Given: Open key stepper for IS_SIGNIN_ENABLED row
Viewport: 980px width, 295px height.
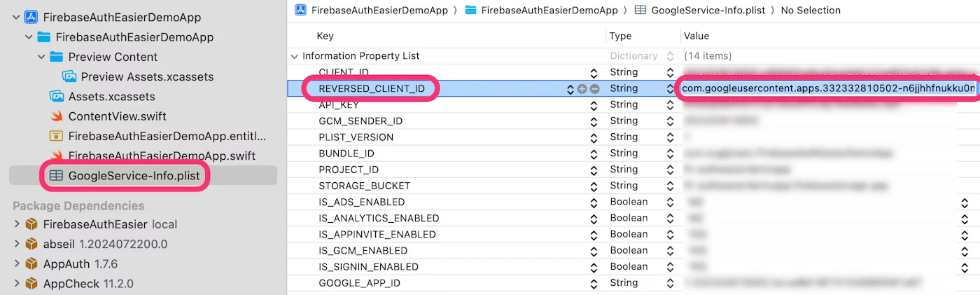Looking at the screenshot, I should coord(594,266).
